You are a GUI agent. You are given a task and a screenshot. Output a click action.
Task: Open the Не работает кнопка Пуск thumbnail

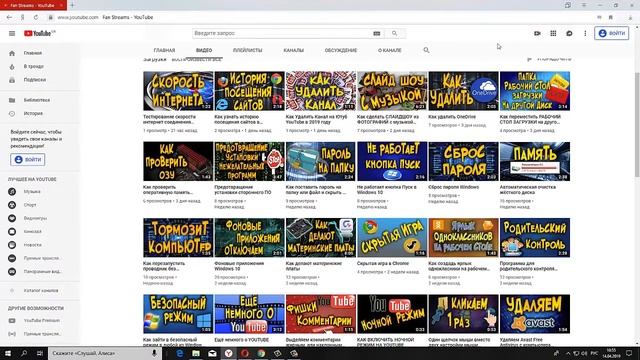pyautogui.click(x=392, y=162)
